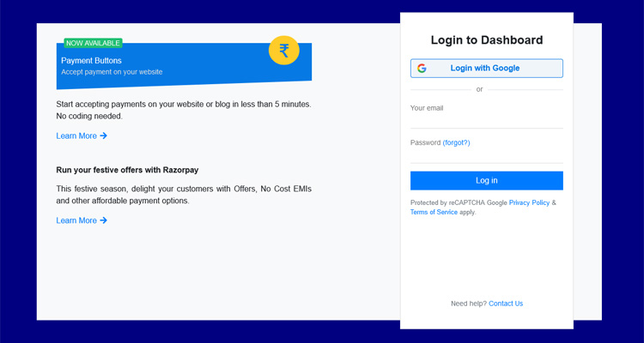The height and width of the screenshot is (343, 644).
Task: Click the Login to Dashboard heading
Action: coord(486,40)
